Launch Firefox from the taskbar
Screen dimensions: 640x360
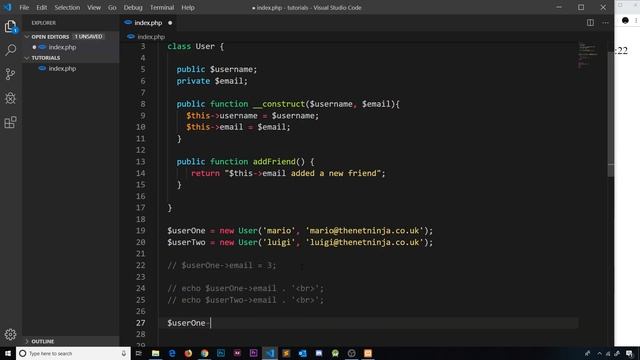click(188, 353)
